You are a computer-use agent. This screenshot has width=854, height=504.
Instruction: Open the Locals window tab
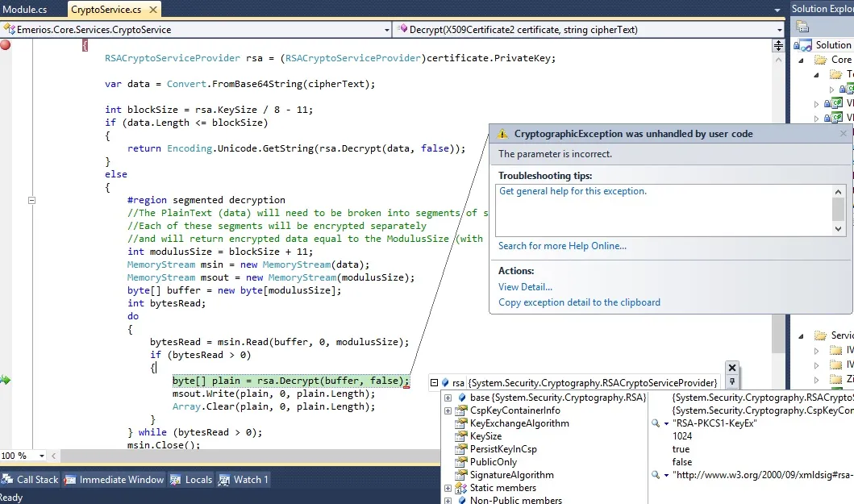coord(191,480)
